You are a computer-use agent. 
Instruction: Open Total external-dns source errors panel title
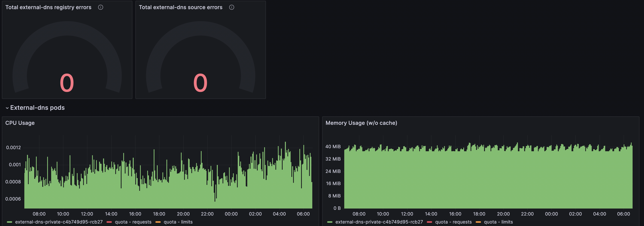[x=180, y=7]
